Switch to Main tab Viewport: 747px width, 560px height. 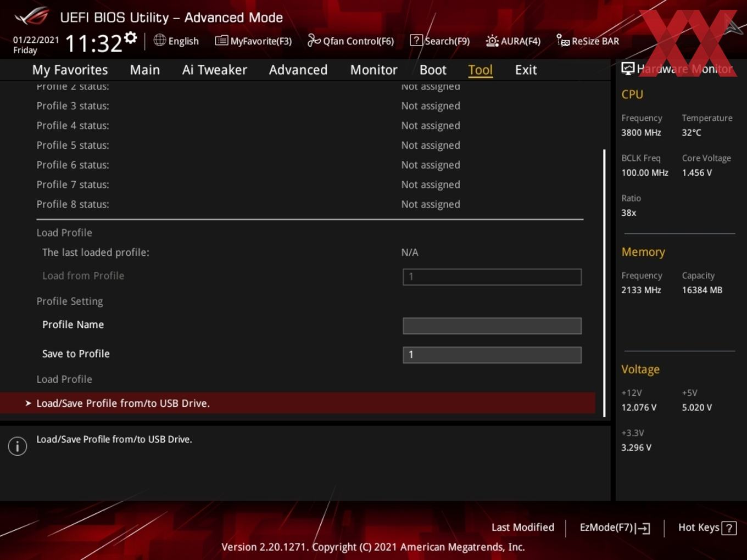click(x=145, y=70)
